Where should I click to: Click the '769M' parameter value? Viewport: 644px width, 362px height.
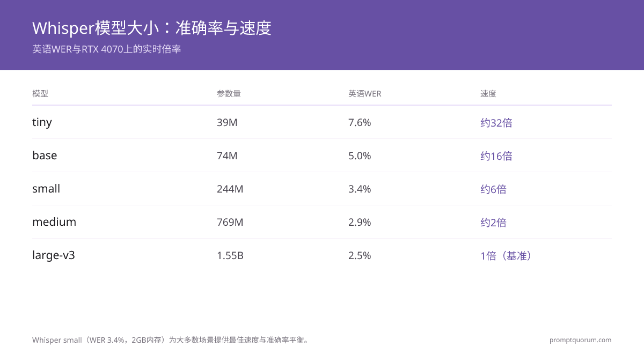click(230, 223)
